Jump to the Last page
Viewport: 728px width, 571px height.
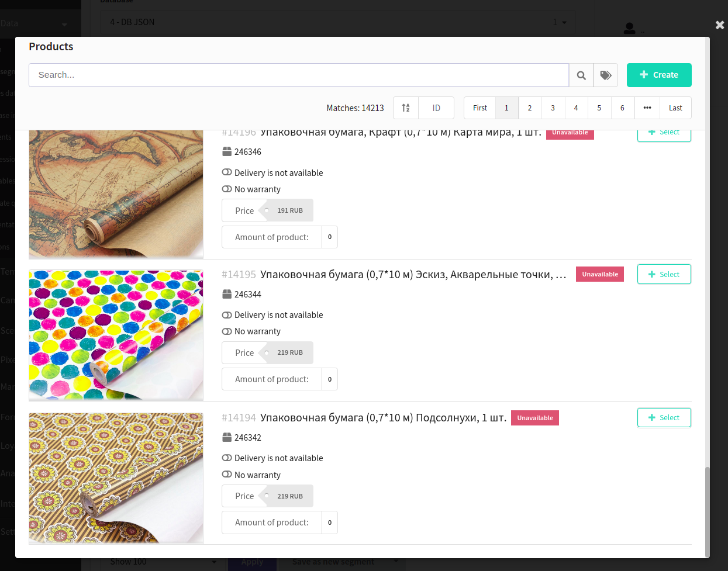(675, 108)
